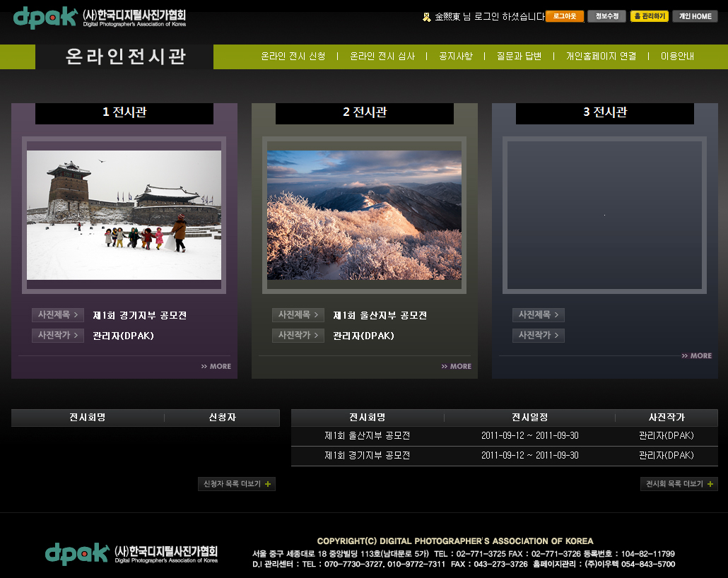Click MORE in the 1 전시관 panel

[216, 366]
